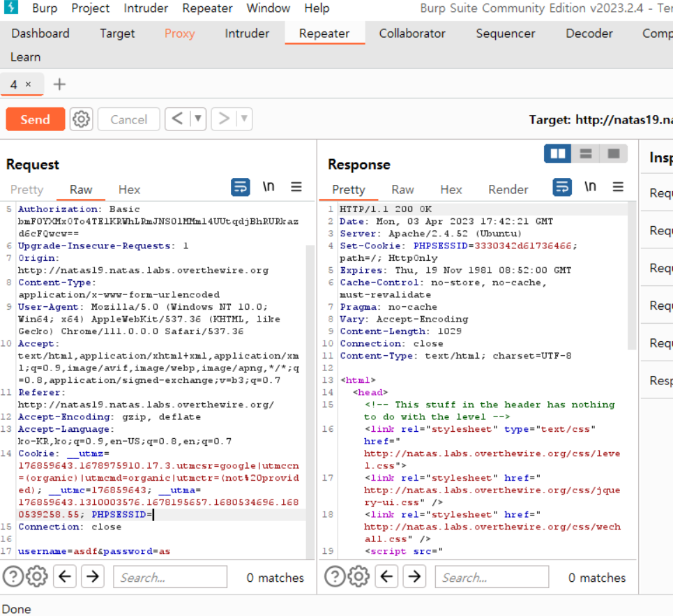Image resolution: width=673 pixels, height=616 pixels.
Task: Open the Burp menu
Action: pos(45,8)
